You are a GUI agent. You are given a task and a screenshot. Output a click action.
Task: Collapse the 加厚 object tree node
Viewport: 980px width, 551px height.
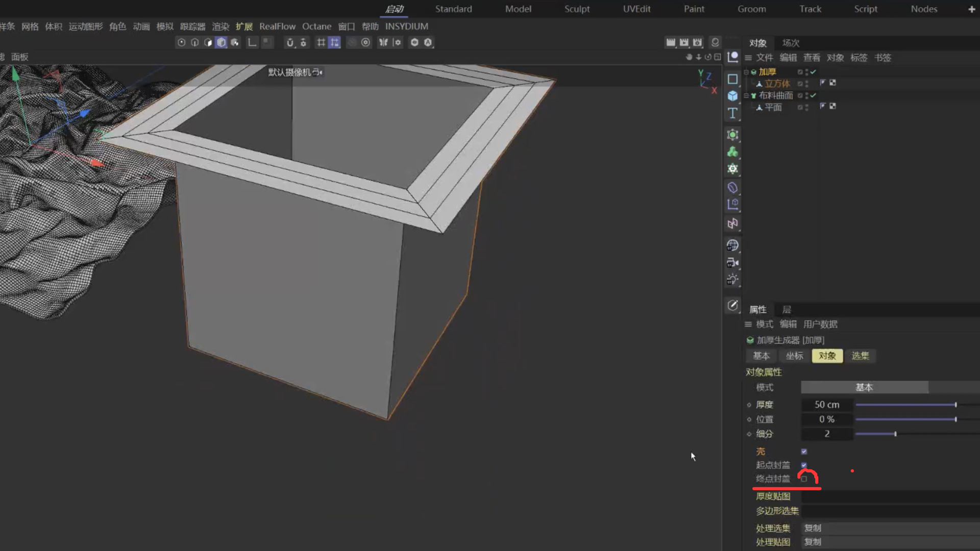click(746, 72)
